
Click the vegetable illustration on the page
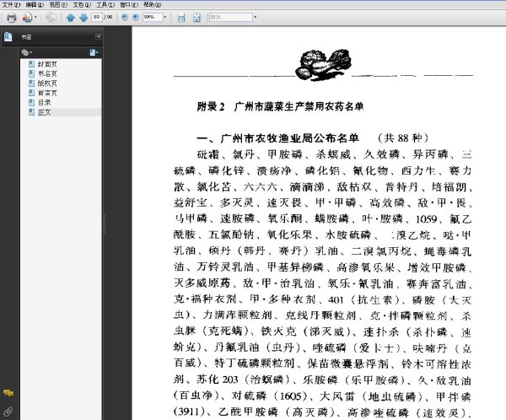coord(323,64)
